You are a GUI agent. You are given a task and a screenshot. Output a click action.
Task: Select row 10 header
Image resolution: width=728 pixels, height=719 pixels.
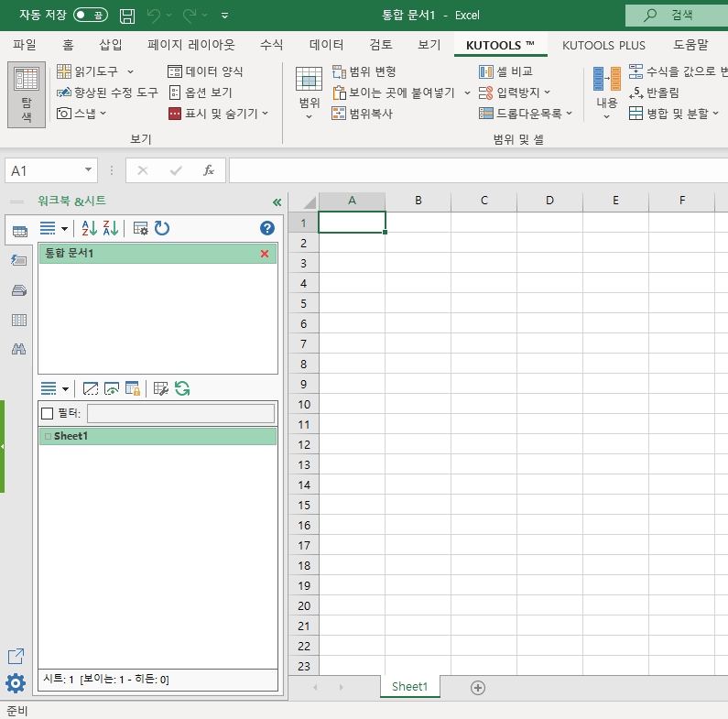[x=304, y=405]
